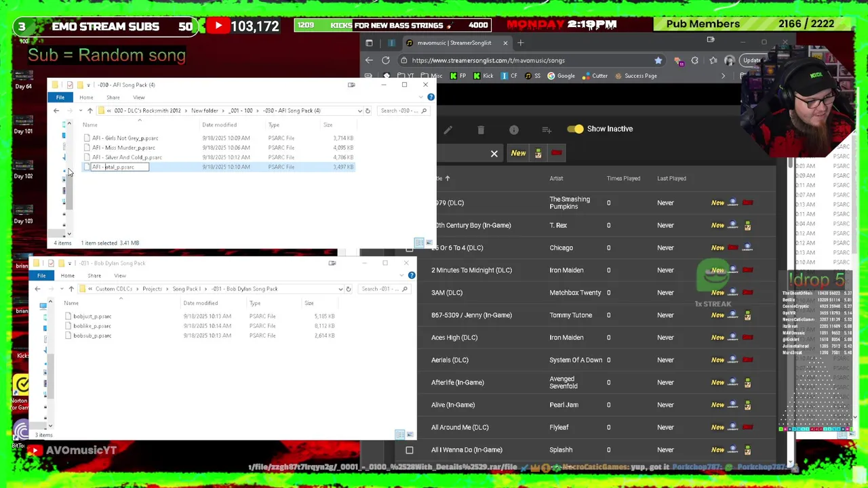The image size is (868, 488).
Task: Open recent locations dropdown in AFI window
Action: click(x=81, y=110)
